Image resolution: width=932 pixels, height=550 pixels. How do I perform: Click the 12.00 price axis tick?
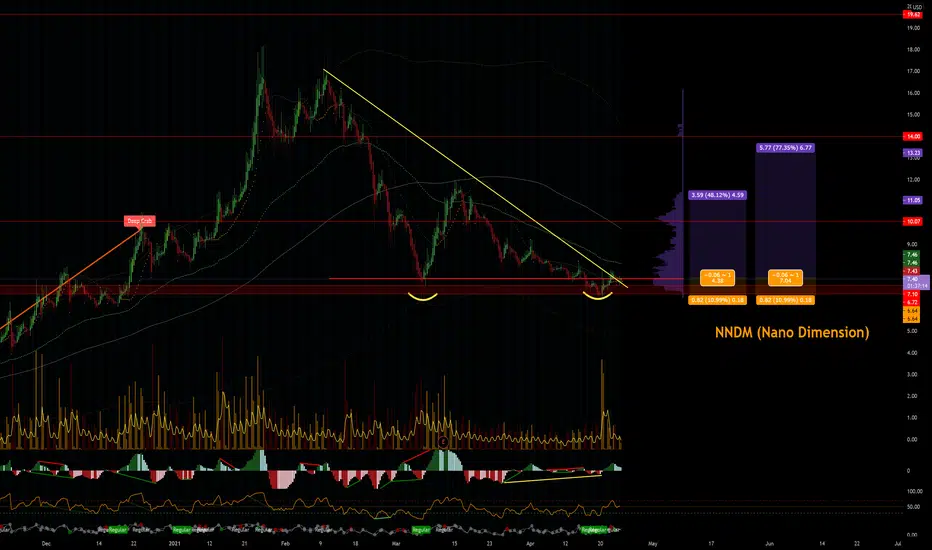coord(913,180)
